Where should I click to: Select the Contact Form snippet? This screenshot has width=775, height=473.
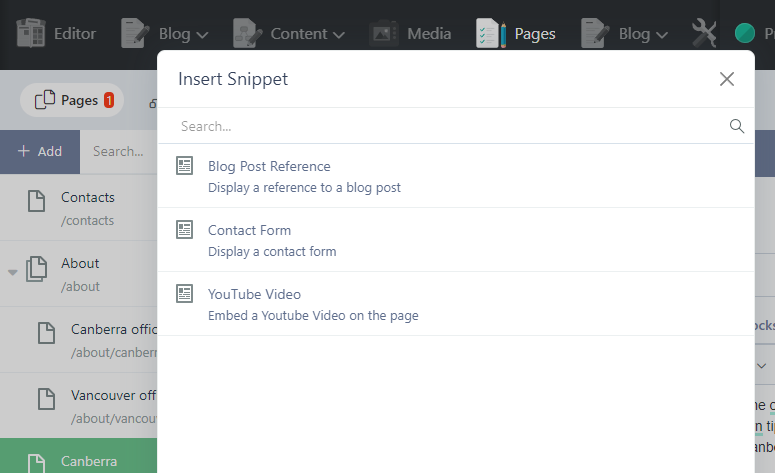tap(456, 240)
